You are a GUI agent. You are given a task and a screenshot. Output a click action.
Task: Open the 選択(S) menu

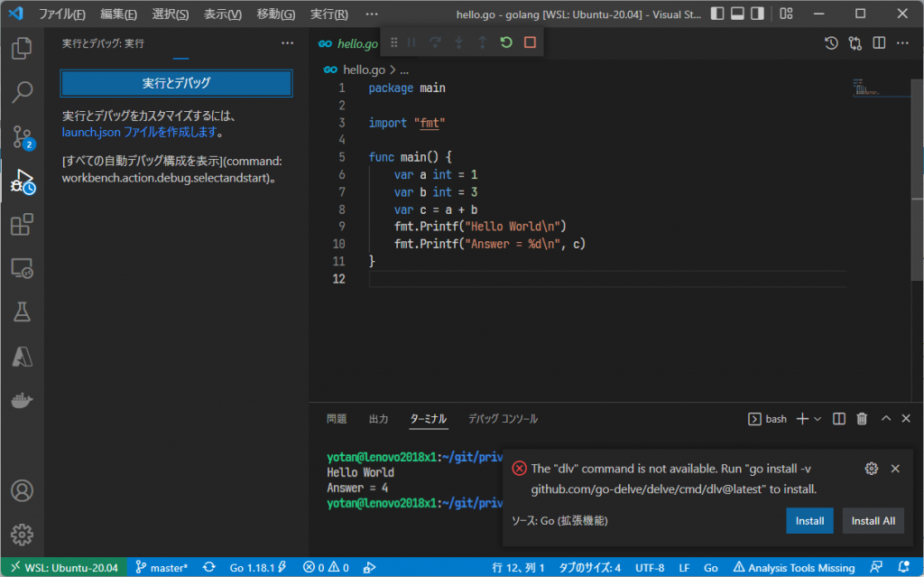coord(171,14)
